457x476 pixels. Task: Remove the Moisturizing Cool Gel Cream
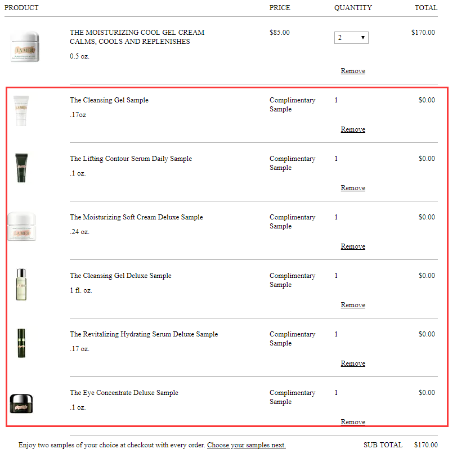[353, 71]
